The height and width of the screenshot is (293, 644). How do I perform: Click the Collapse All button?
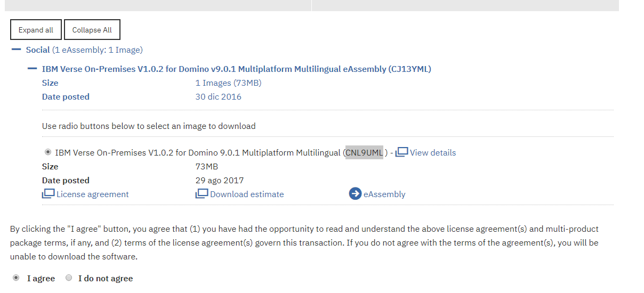[92, 30]
